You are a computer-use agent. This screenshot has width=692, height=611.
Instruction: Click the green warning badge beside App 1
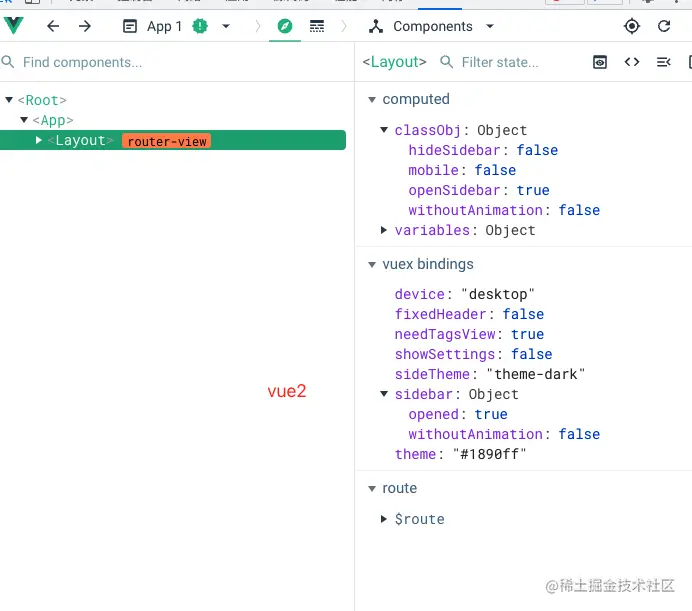(200, 26)
